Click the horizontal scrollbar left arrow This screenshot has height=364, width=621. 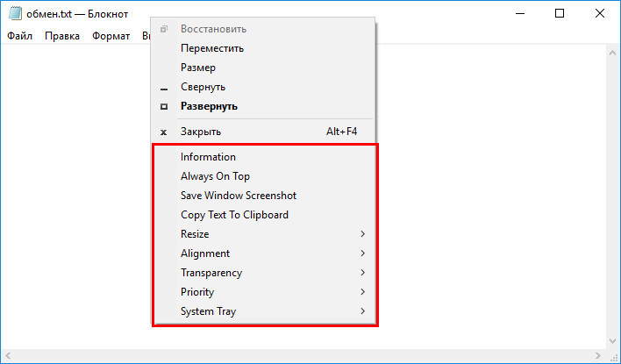point(8,356)
